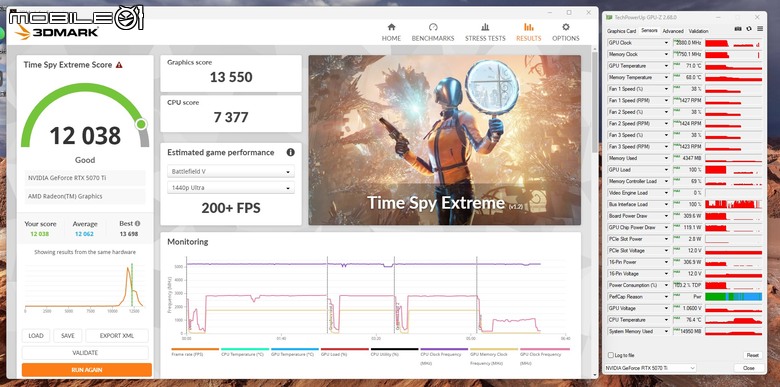
Task: Click the Reset button in GPU-Z
Action: click(x=752, y=355)
